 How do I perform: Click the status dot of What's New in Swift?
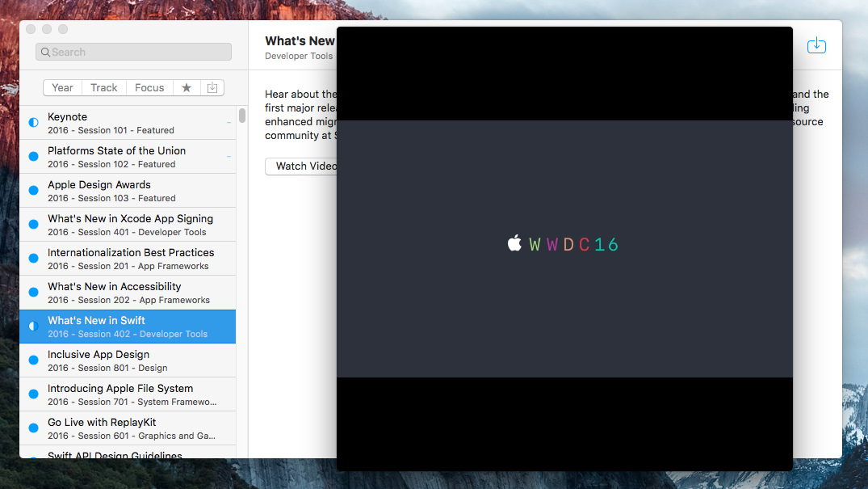(x=33, y=327)
